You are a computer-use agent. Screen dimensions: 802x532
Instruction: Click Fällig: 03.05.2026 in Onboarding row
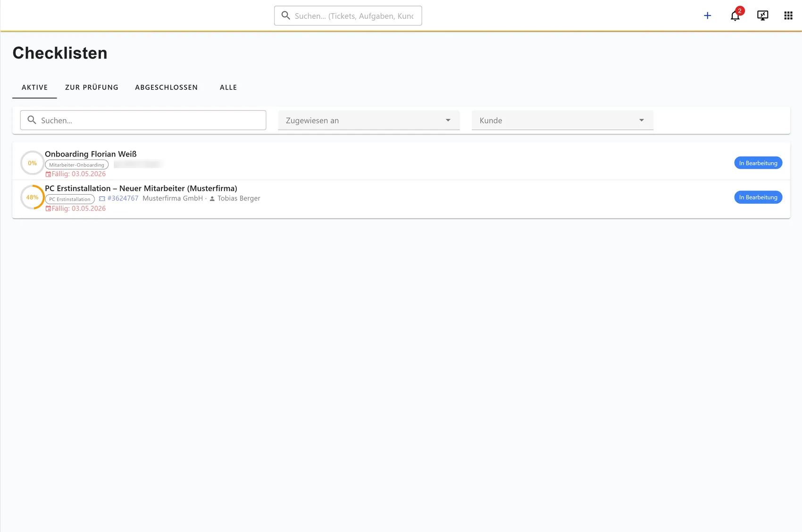79,174
